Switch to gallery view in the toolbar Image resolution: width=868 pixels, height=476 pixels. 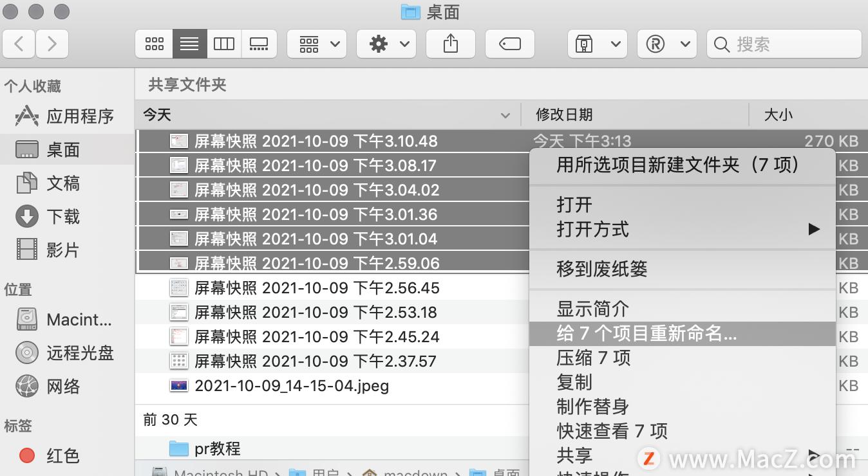tap(259, 44)
